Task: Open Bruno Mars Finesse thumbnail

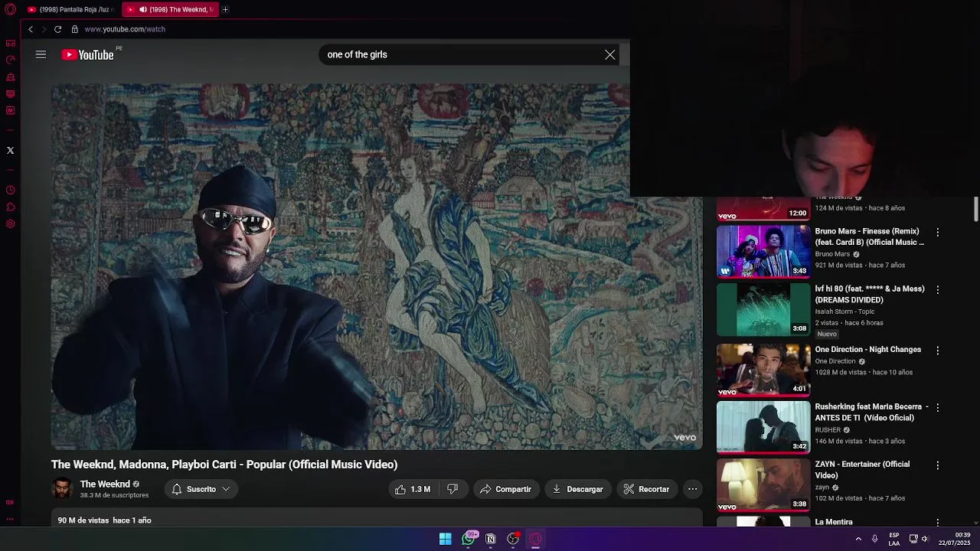Action: coord(763,251)
